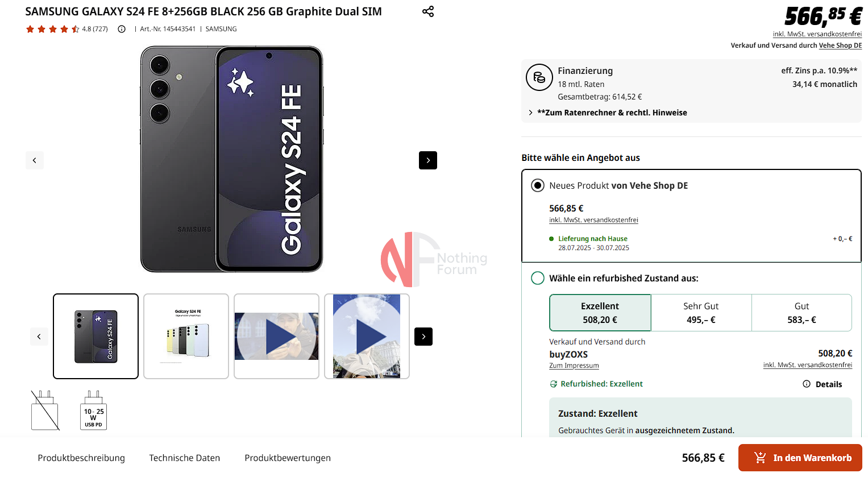
Task: Open the Vehe Shop DE seller link
Action: pyautogui.click(x=840, y=45)
